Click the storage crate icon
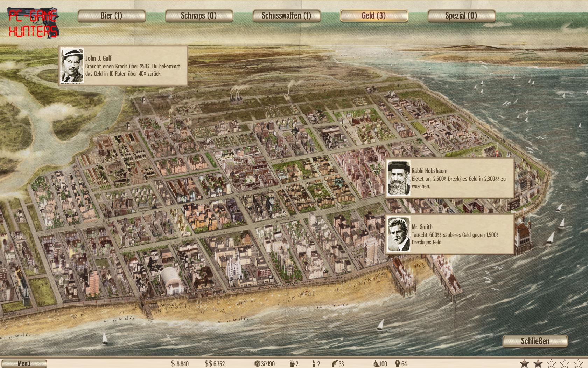Screen dimensions: 588x368 (x=257, y=364)
